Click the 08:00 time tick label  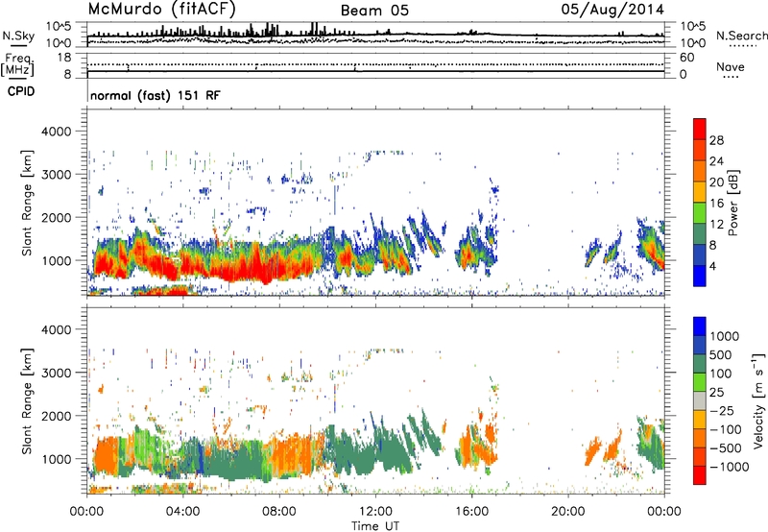279,512
